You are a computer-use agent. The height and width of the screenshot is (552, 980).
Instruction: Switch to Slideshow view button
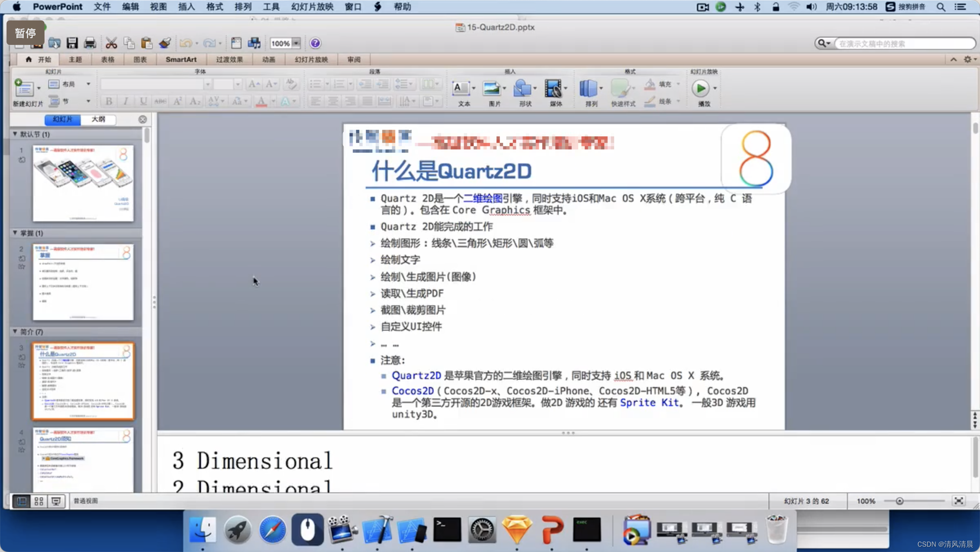point(56,501)
